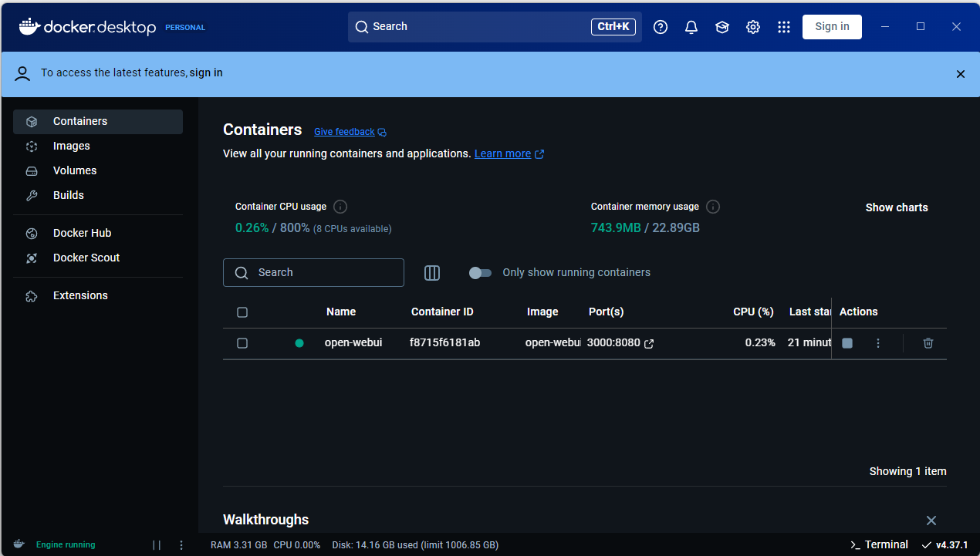Viewport: 980px width, 556px height.
Task: Click the PERSONAL plan badge
Action: tap(185, 28)
